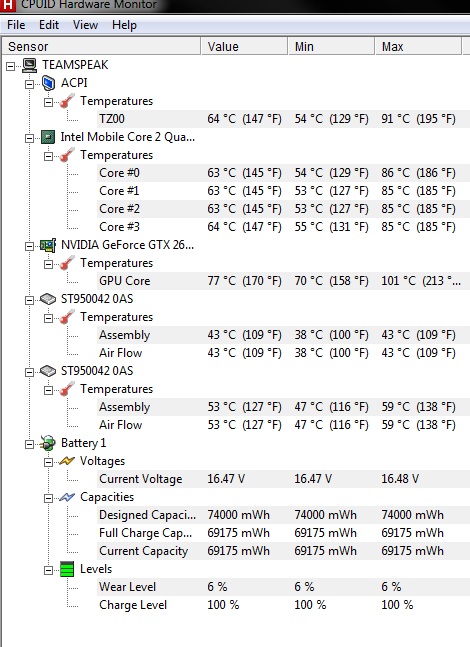Collapse the ACPI tree branch
The height and width of the screenshot is (647, 470).
29,84
